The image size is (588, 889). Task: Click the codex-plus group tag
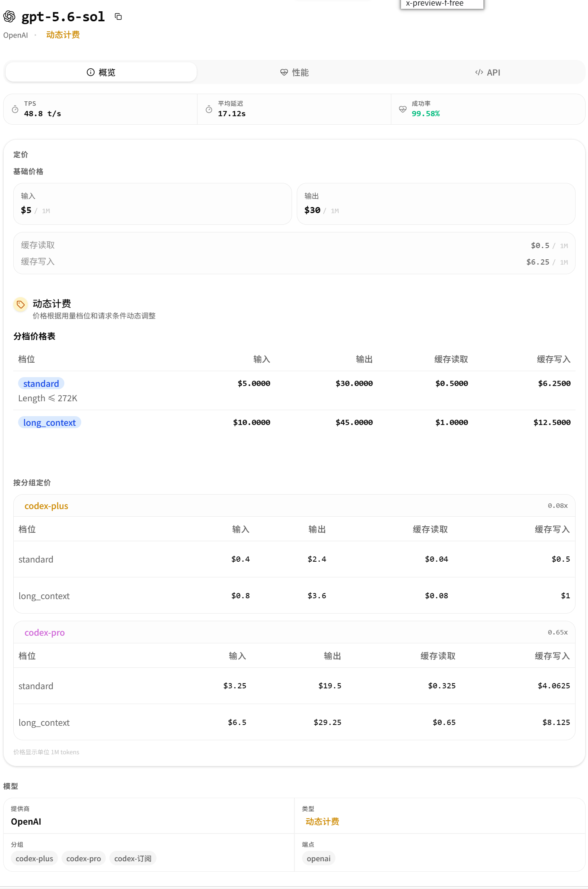click(34, 858)
